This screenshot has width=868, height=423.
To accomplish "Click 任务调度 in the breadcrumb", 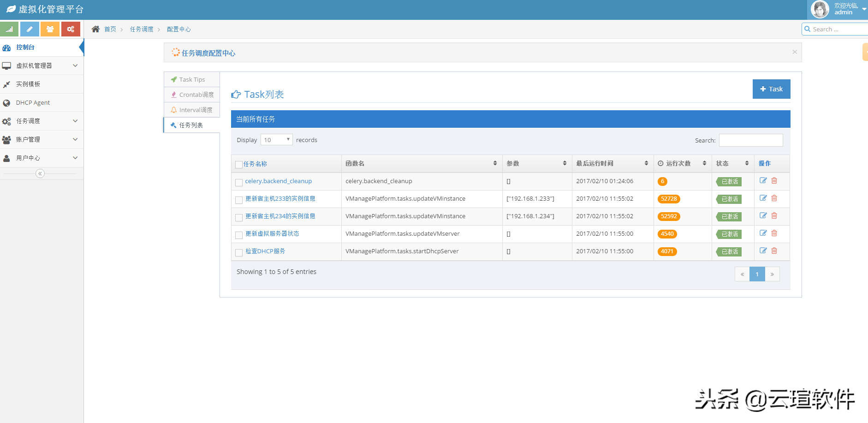I will [x=142, y=29].
